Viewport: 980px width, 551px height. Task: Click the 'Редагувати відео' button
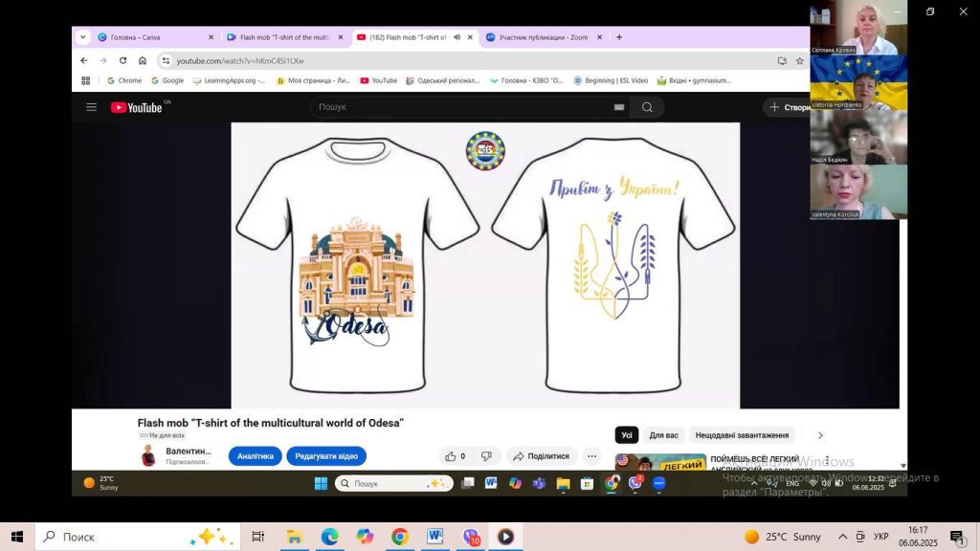point(326,456)
